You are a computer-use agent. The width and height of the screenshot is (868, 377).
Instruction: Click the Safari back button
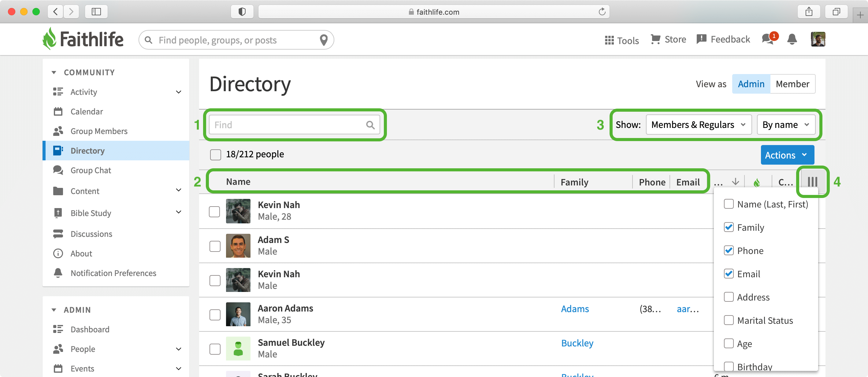pos(56,11)
